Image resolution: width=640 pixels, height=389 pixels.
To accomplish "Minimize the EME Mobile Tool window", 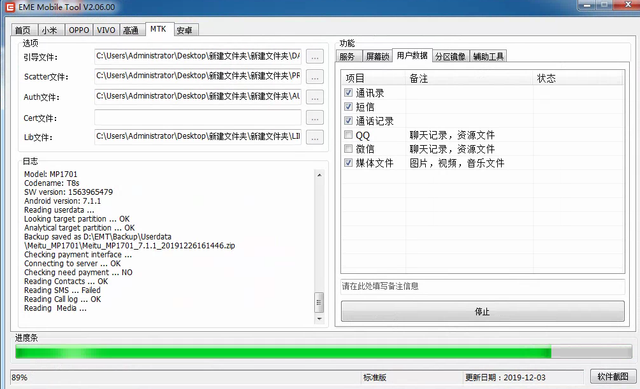I will click(x=587, y=5).
